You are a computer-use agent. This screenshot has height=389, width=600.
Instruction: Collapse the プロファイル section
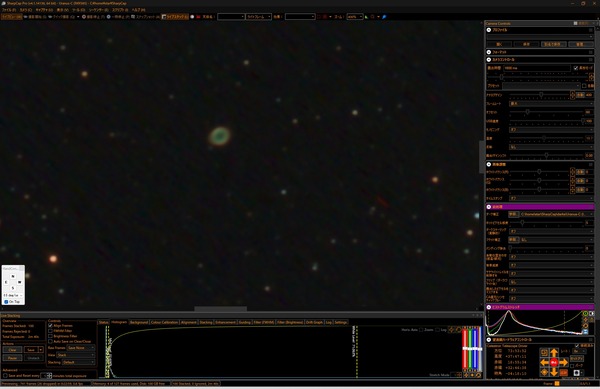pos(489,30)
